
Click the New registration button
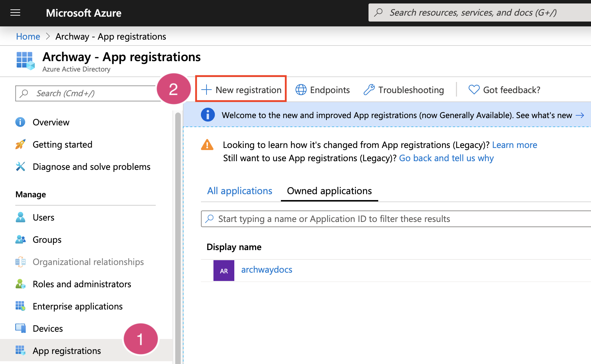pyautogui.click(x=241, y=90)
